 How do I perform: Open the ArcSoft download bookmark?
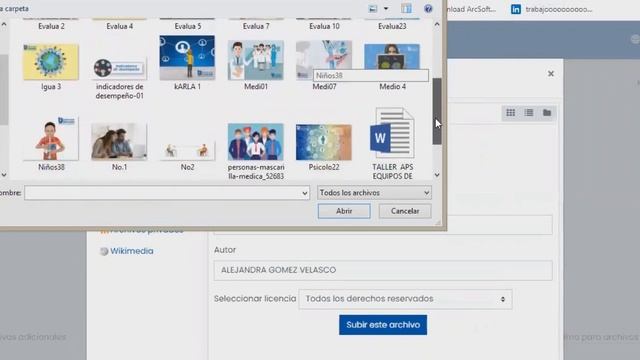coord(472,9)
